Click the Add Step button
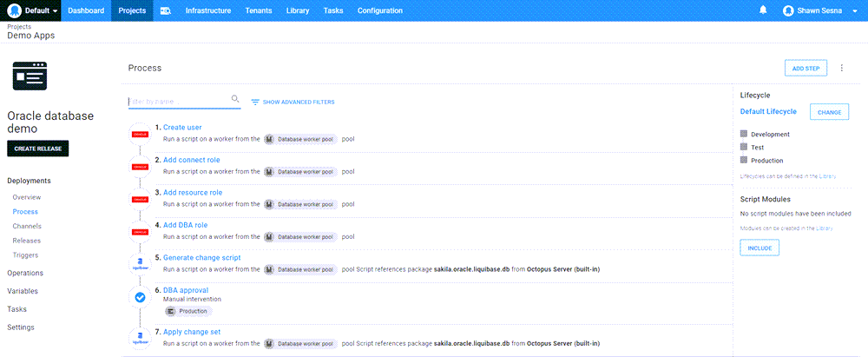This screenshot has width=868, height=357. 805,68
